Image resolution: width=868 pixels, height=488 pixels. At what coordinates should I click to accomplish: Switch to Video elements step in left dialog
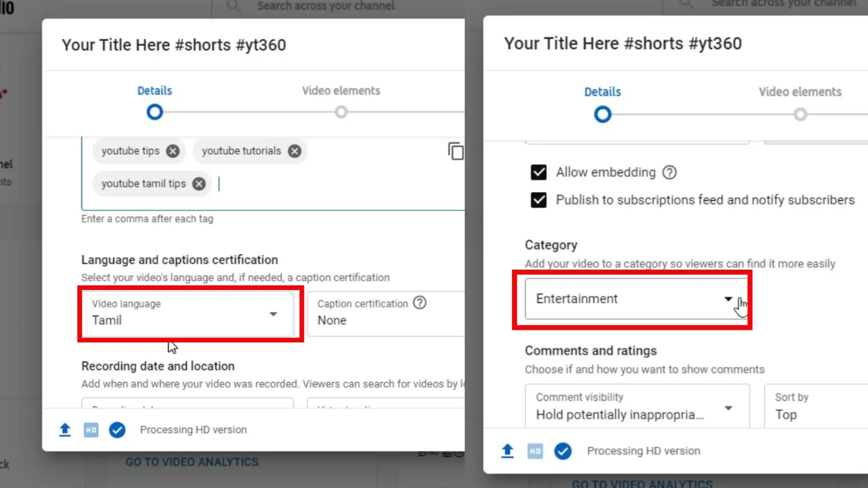[x=341, y=100]
